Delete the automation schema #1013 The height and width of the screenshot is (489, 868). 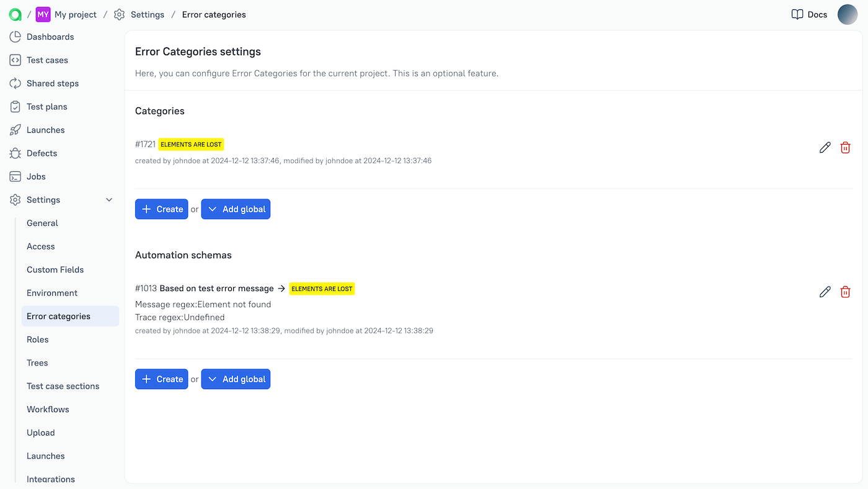[845, 292]
